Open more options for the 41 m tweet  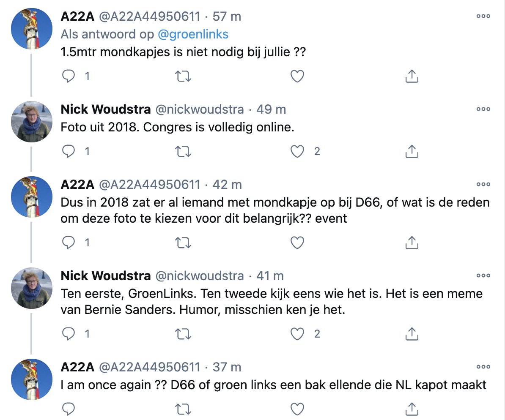click(x=483, y=275)
